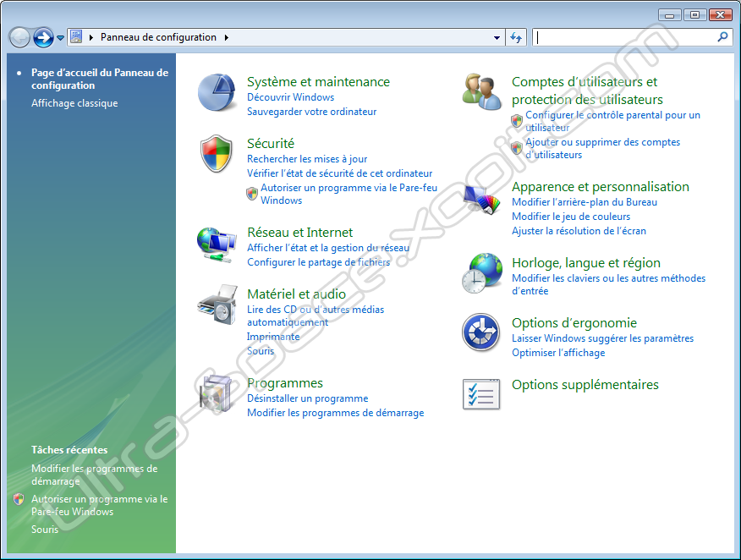741x560 pixels.
Task: Expand the address bar history dropdown
Action: coord(497,37)
